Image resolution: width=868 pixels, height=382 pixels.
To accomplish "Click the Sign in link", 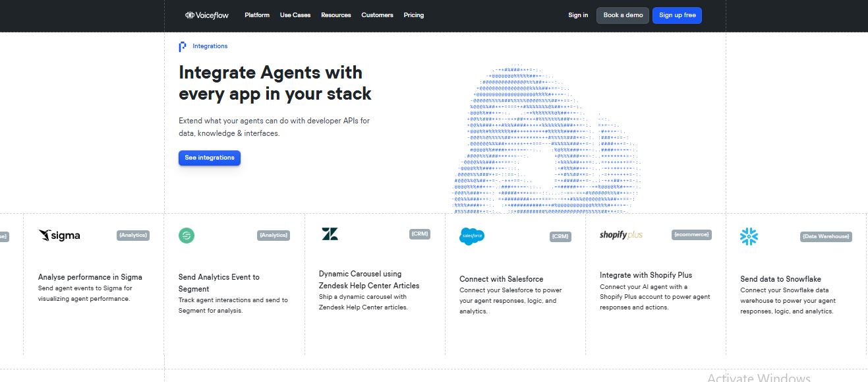I will (578, 15).
